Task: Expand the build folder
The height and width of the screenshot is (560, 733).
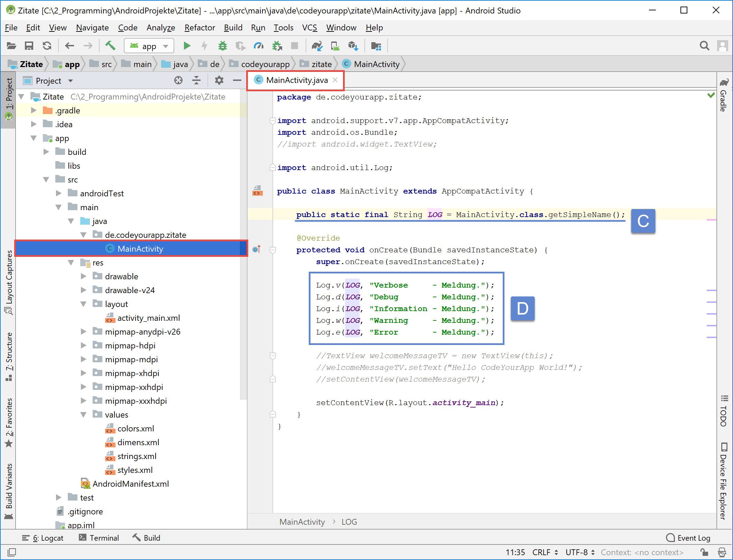Action: coord(46,152)
